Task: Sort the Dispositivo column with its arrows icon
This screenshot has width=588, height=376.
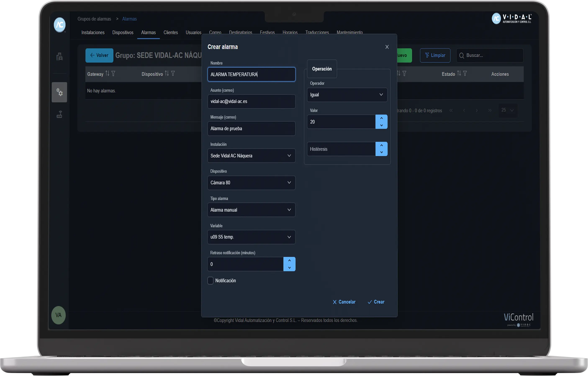Action: tap(167, 73)
